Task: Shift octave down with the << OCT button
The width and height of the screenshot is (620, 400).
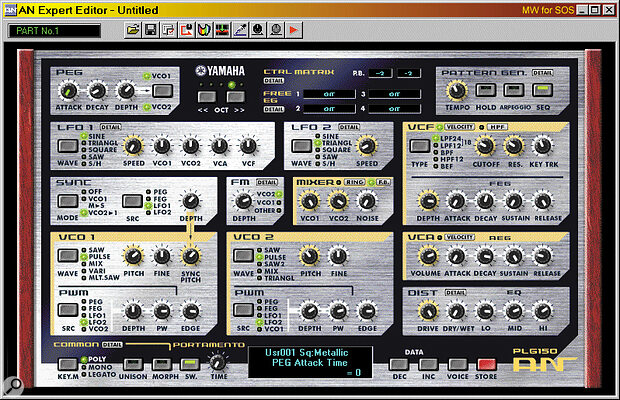Action: pyautogui.click(x=207, y=97)
